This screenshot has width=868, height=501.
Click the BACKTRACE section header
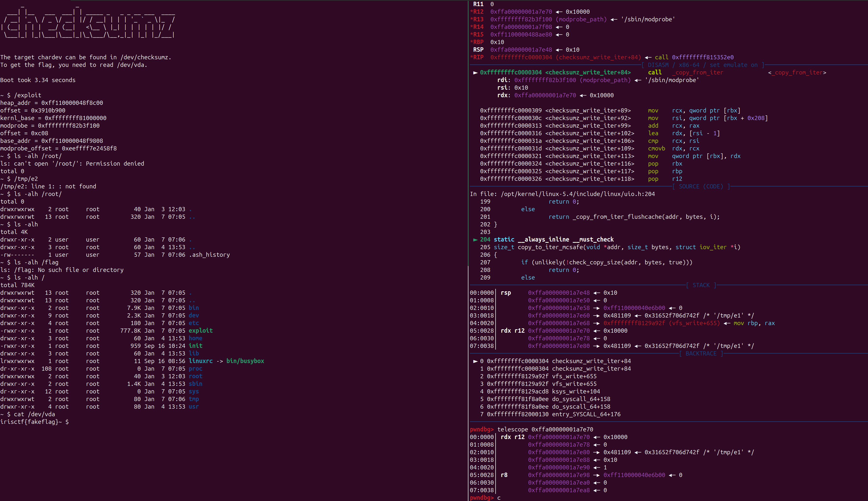701,353
